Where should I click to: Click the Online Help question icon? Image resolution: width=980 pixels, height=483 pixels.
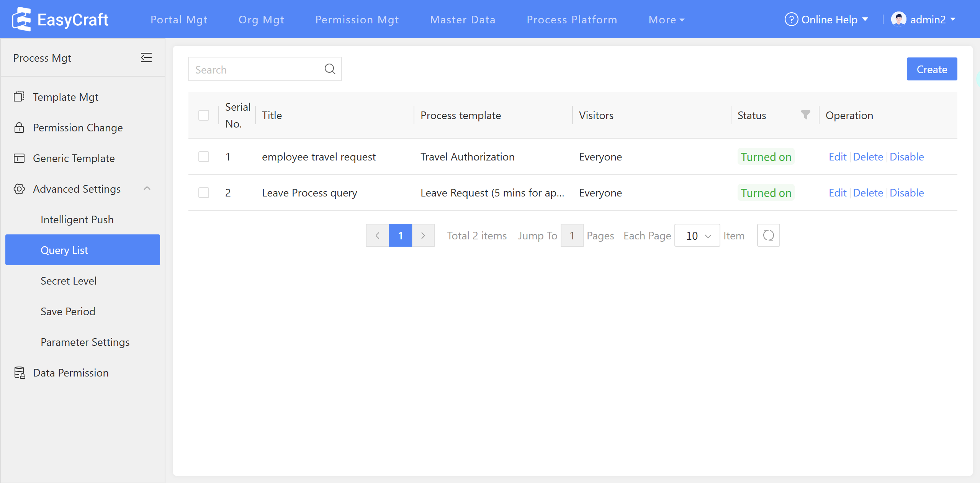[791, 19]
